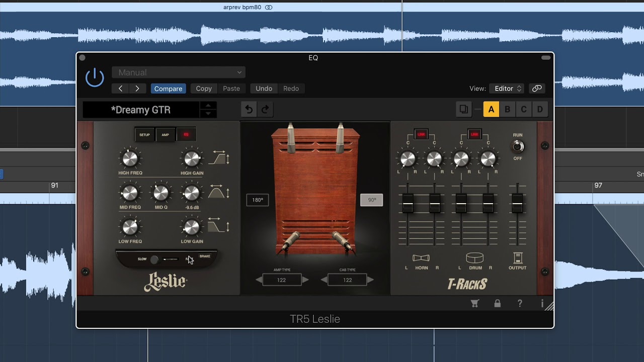This screenshot has width=644, height=362.
Task: Toggle the plugin power button
Action: tap(95, 78)
